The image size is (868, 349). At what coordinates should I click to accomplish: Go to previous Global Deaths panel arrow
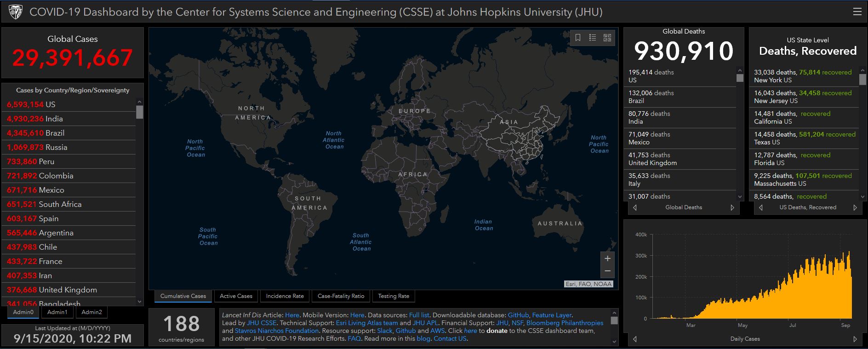(x=635, y=207)
